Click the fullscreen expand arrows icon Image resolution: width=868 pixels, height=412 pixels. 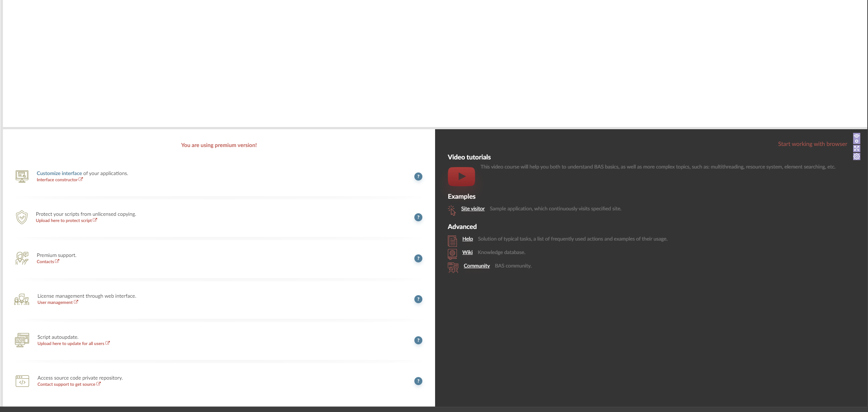856,148
